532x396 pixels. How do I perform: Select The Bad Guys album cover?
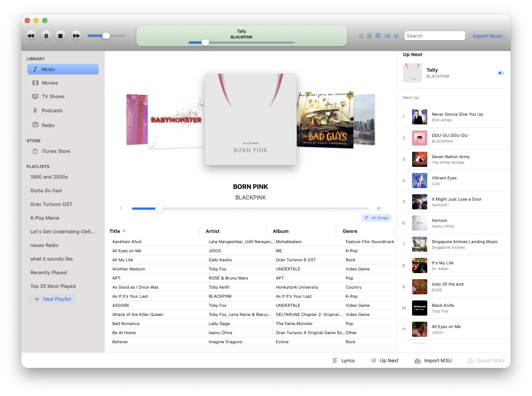point(325,119)
